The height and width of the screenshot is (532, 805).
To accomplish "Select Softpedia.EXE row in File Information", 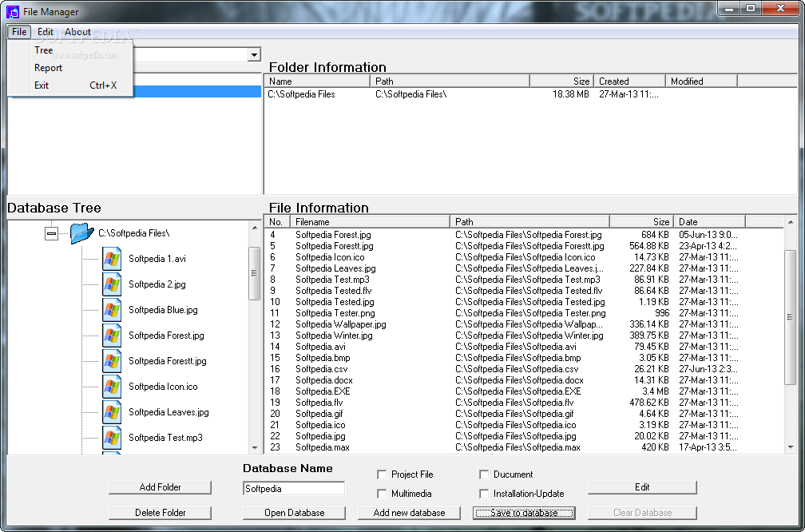I will 524,391.
